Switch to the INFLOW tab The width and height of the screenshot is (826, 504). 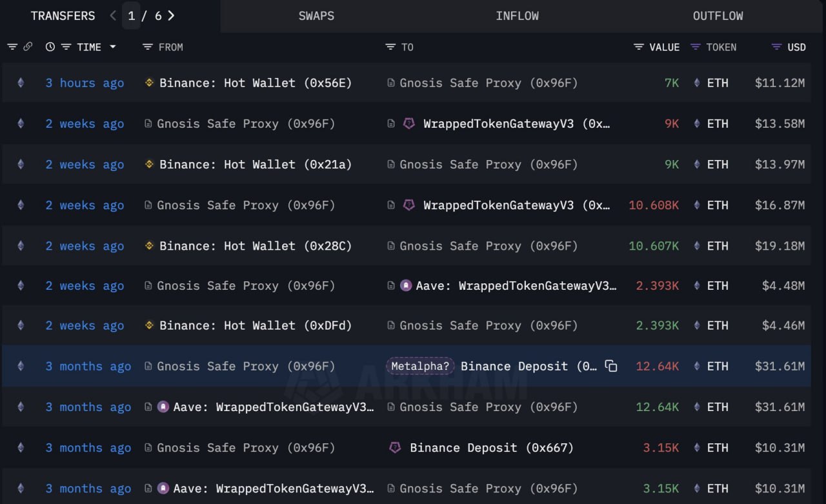click(x=517, y=16)
